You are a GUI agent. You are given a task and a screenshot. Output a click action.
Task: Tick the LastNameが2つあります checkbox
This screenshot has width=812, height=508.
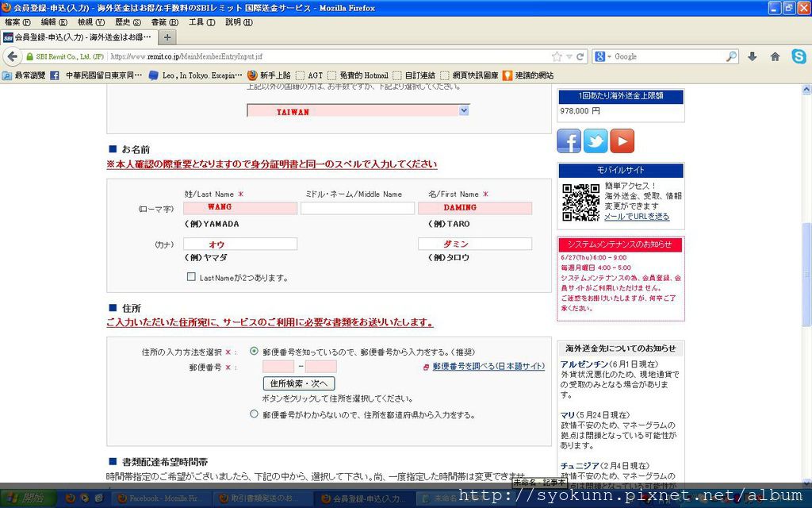[x=191, y=277]
